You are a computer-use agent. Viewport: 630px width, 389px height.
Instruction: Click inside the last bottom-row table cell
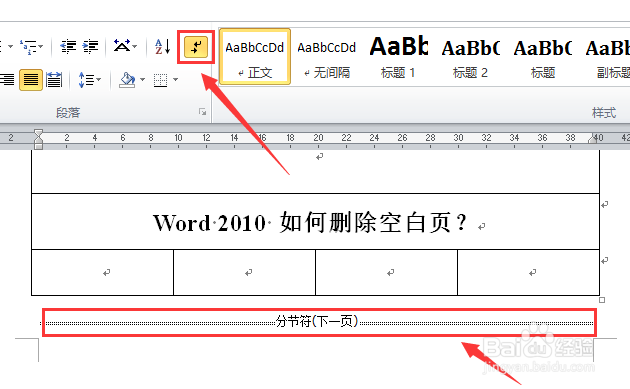[528, 272]
